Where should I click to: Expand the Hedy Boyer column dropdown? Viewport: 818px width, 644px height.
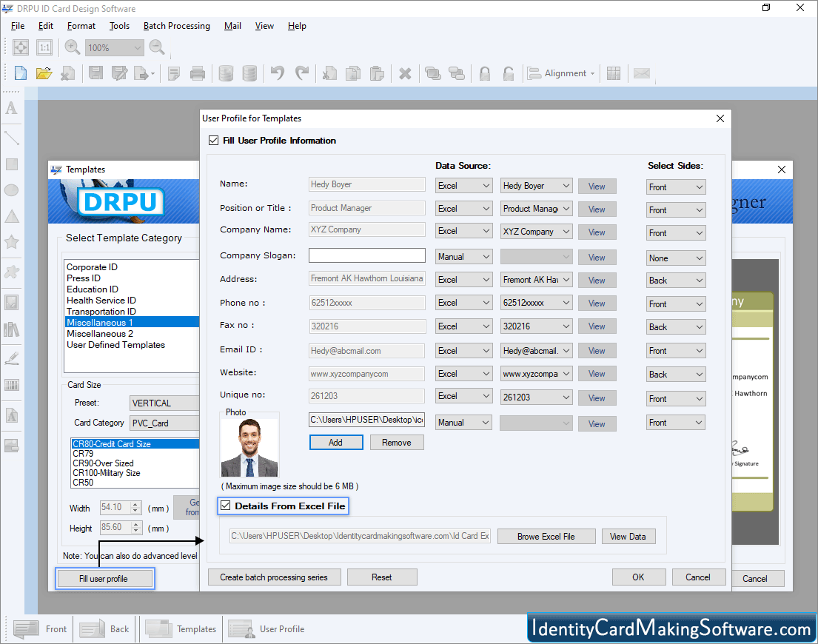(536, 186)
